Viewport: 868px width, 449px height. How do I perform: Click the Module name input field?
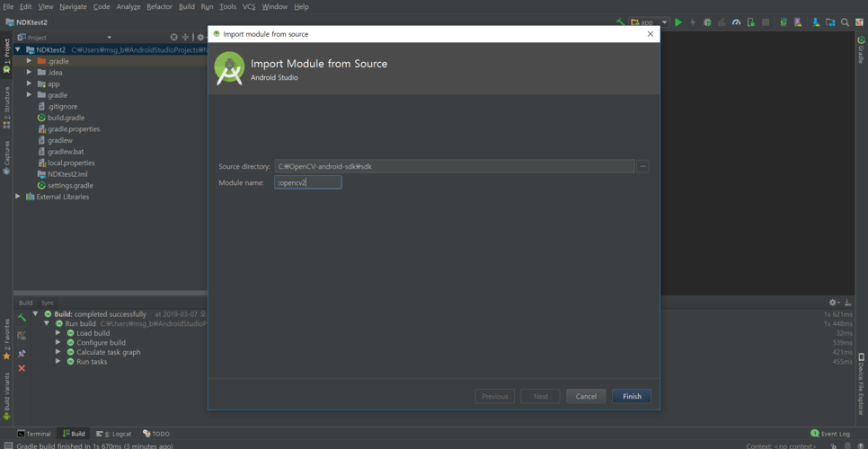pyautogui.click(x=308, y=182)
